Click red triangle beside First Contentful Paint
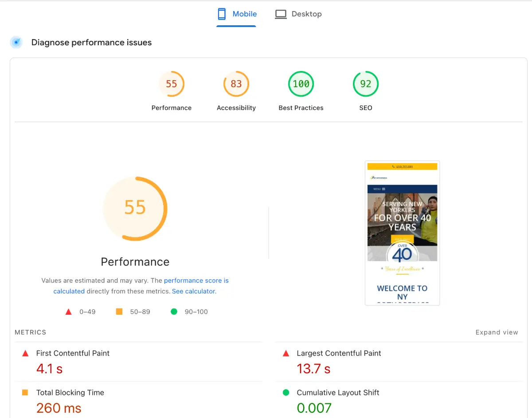The image size is (532, 418). point(25,353)
